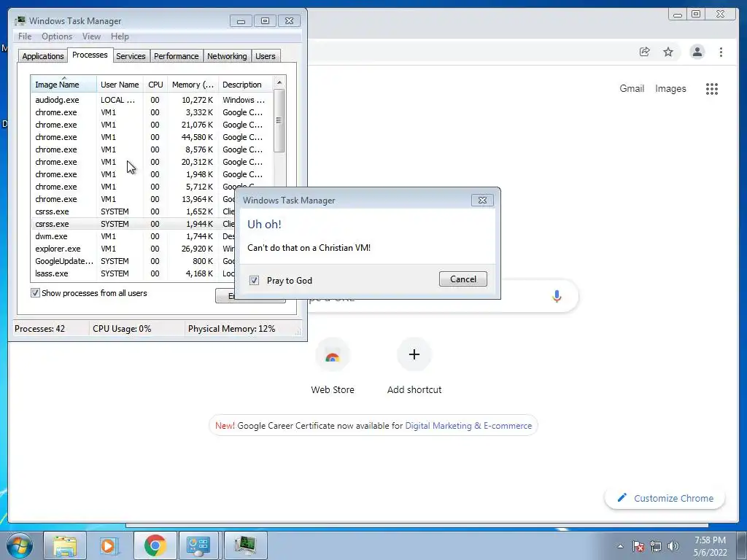
Task: Switch to Applications tab
Action: 43,55
